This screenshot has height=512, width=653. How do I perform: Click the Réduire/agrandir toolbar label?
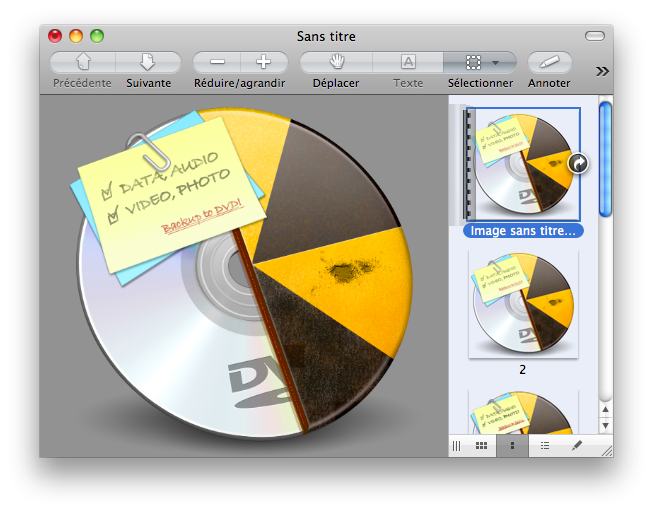pyautogui.click(x=239, y=83)
